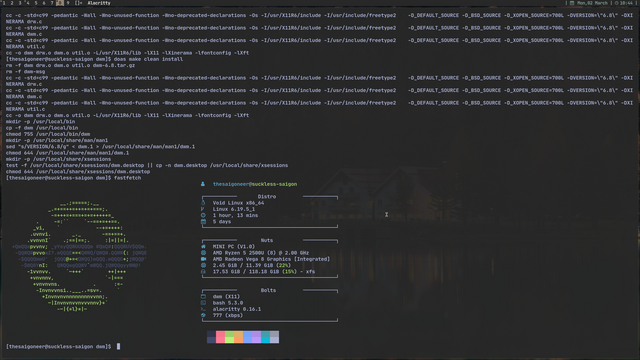This screenshot has width=640, height=360.
Task: Switch to dwm tag 6
Action: (x=44, y=3)
